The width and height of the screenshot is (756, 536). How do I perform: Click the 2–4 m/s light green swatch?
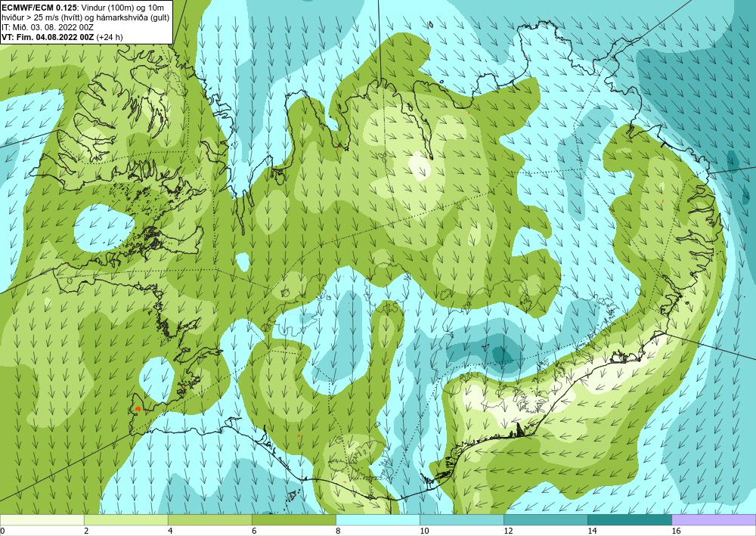(x=126, y=520)
